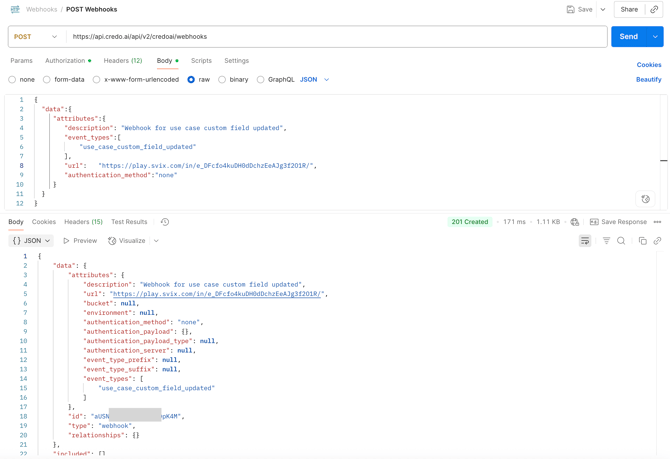Click the HTTP collection icon beside Webhooks breadcrumb
670x459 pixels.
pyautogui.click(x=15, y=9)
